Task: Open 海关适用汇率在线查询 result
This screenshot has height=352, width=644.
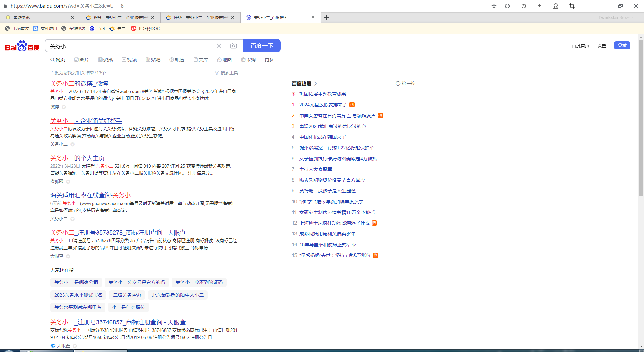Action: pyautogui.click(x=94, y=195)
